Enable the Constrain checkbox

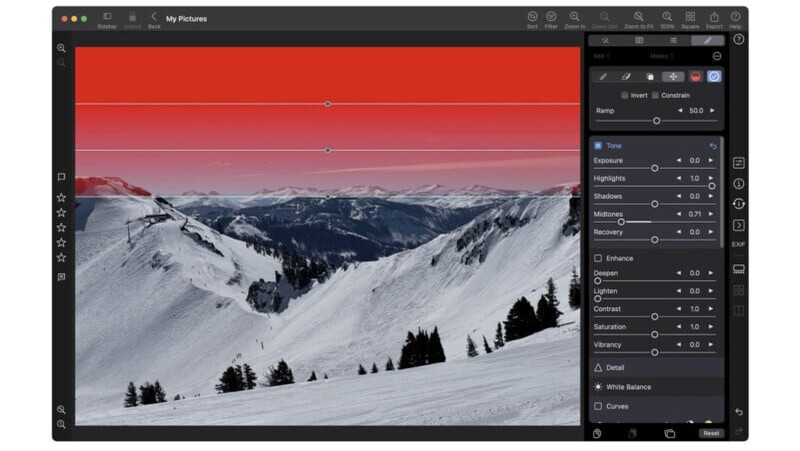click(x=656, y=95)
